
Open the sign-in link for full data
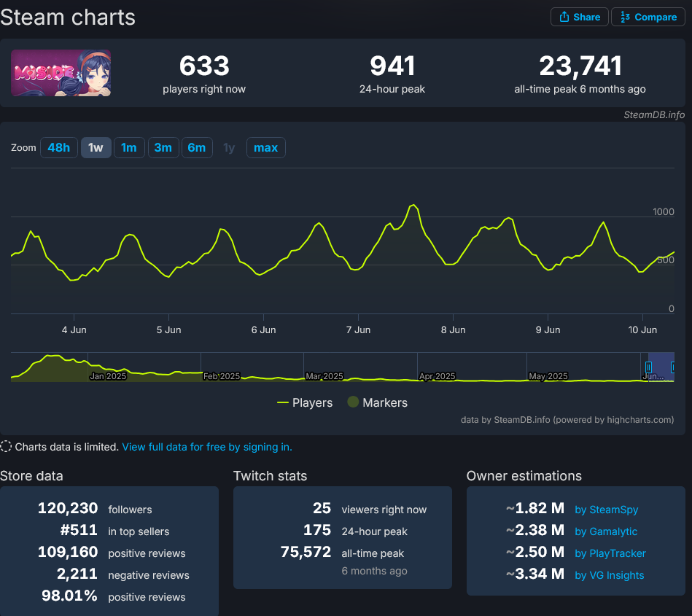coord(207,447)
